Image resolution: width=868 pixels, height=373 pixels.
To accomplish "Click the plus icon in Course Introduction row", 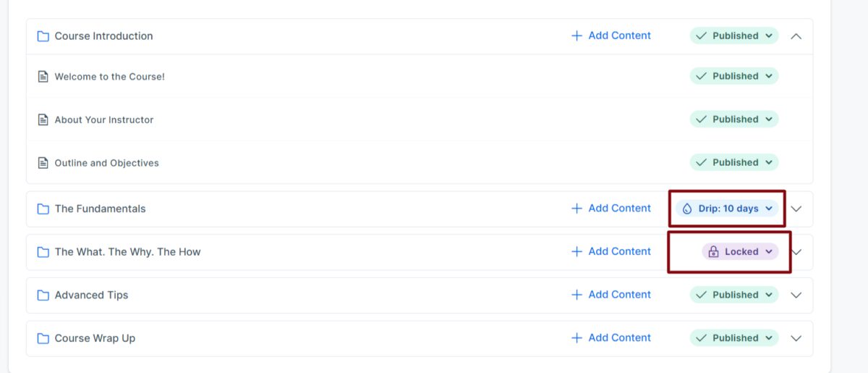I will 576,35.
